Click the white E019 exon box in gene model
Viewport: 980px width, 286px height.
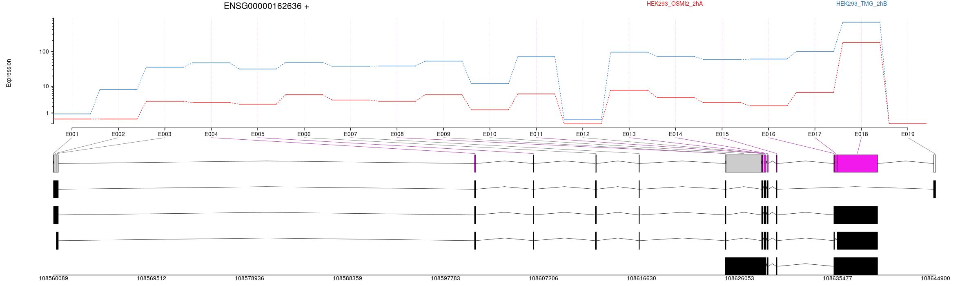(x=935, y=163)
